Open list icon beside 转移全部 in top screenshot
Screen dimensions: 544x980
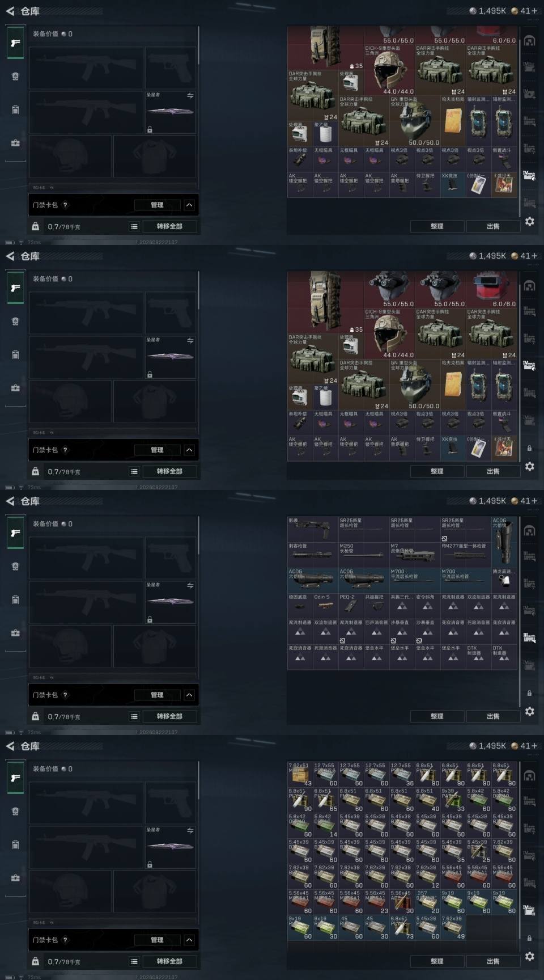[134, 226]
